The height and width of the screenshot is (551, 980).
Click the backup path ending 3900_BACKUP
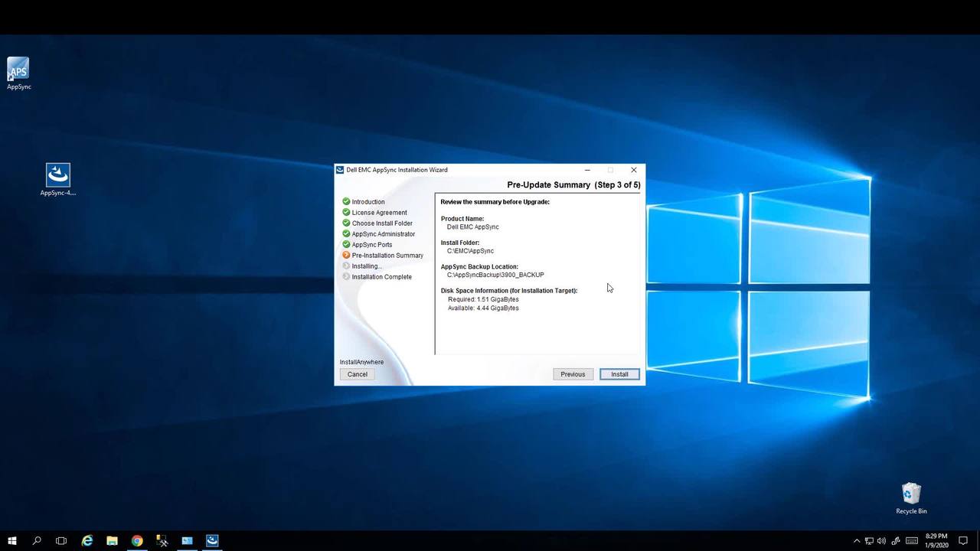coord(495,275)
